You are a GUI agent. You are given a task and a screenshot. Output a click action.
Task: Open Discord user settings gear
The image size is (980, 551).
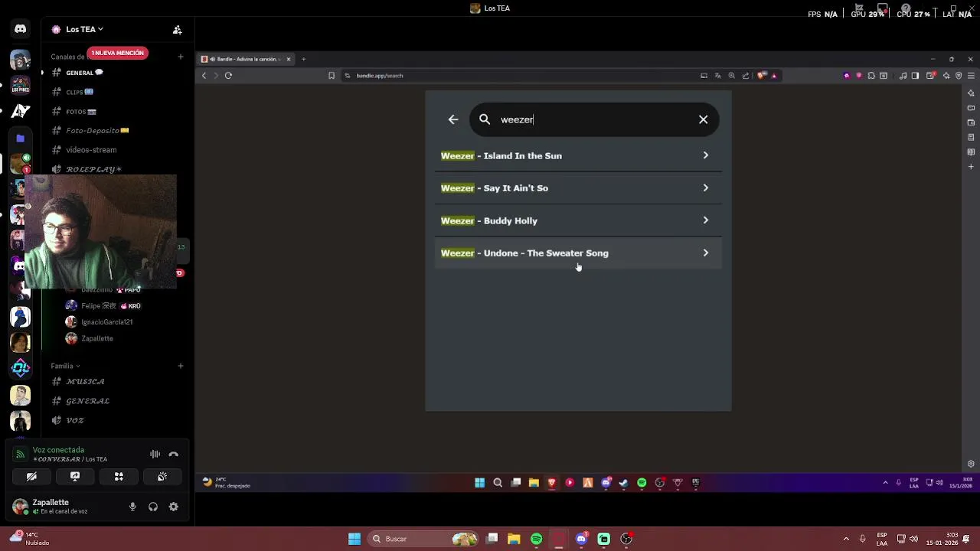pos(174,507)
